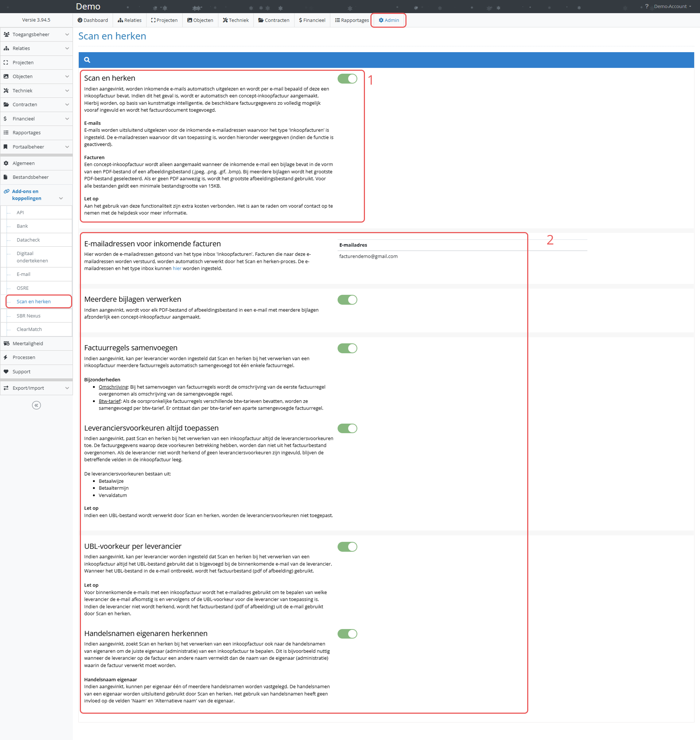
Task: Switch off UBL-voorkeur per leverancier toggle
Action: [x=347, y=547]
